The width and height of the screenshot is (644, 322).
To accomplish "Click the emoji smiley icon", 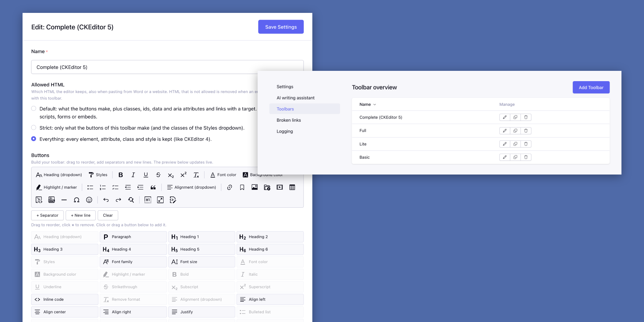I will [89, 200].
